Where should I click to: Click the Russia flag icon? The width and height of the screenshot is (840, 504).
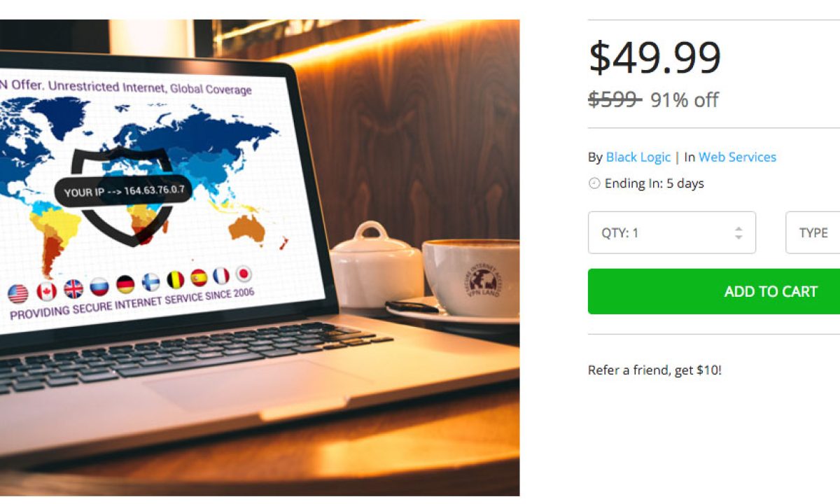coord(99,286)
